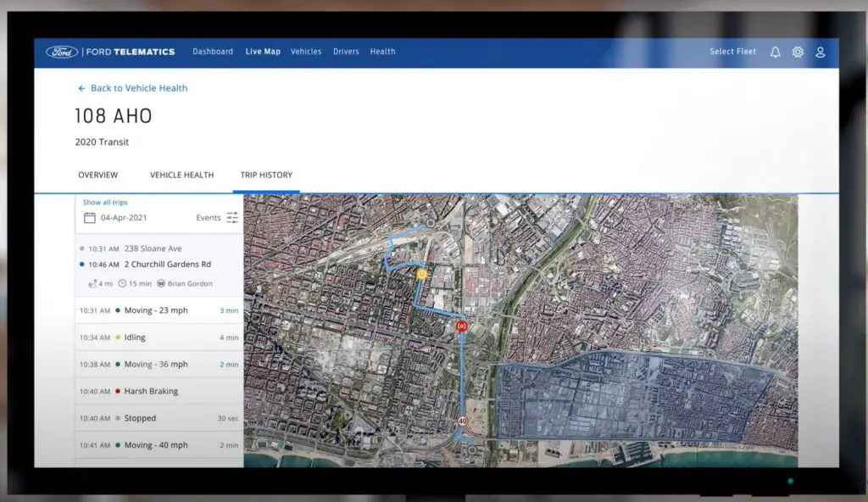Viewport: 868px width, 502px height.
Task: Click the back arrow icon
Action: tap(81, 89)
